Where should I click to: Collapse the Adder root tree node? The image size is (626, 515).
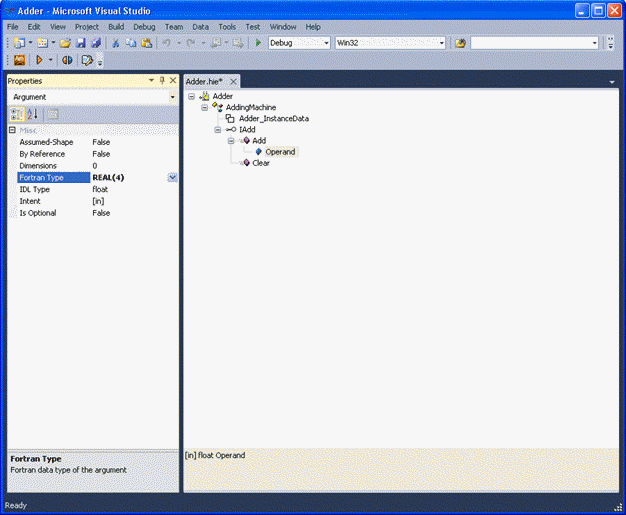[x=192, y=96]
